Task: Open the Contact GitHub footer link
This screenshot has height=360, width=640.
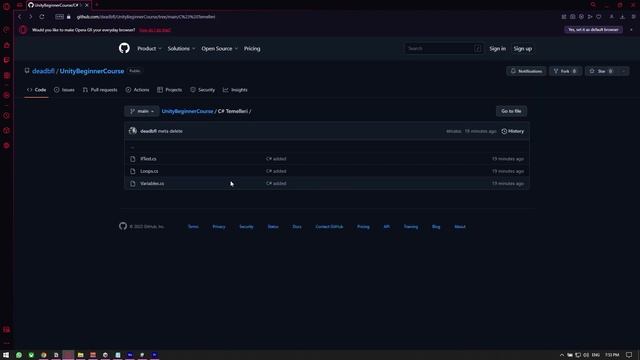Action: point(329,227)
